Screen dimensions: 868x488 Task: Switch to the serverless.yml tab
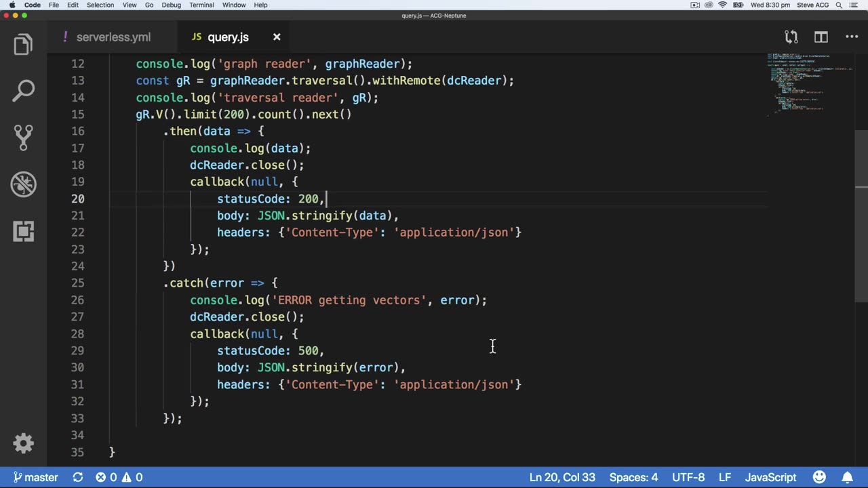tap(113, 37)
